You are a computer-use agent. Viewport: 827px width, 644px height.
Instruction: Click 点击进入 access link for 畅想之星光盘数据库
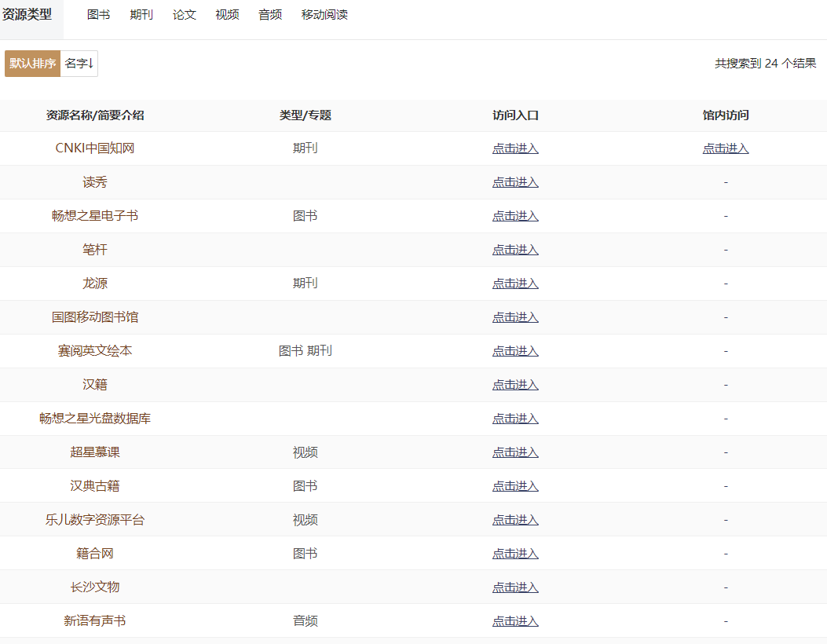pyautogui.click(x=515, y=419)
